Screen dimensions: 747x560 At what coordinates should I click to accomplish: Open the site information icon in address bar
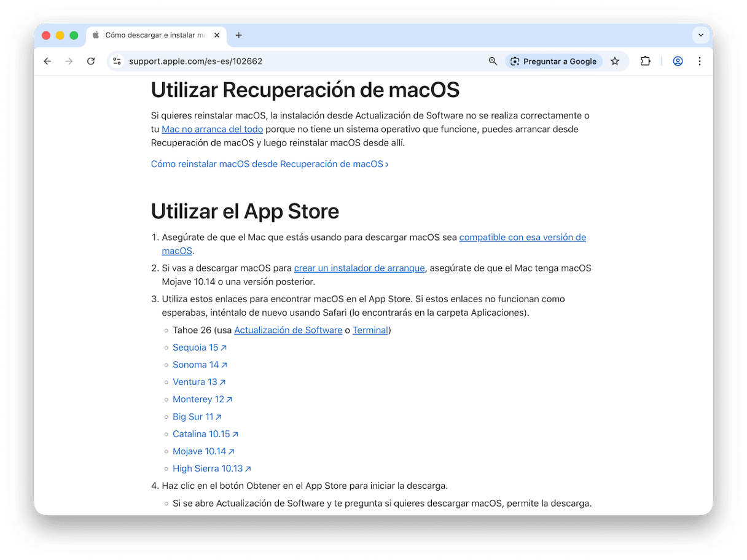pyautogui.click(x=117, y=61)
